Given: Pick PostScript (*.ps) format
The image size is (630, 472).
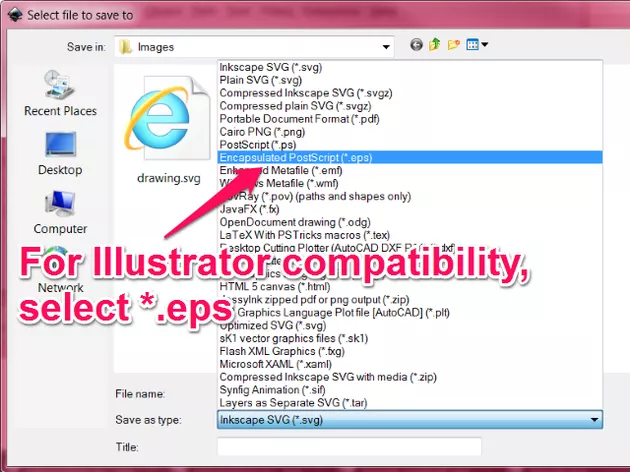Looking at the screenshot, I should pos(258,144).
